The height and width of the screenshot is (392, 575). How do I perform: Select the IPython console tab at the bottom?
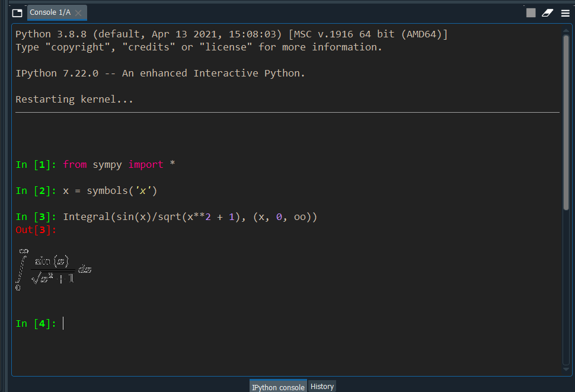tap(278, 386)
